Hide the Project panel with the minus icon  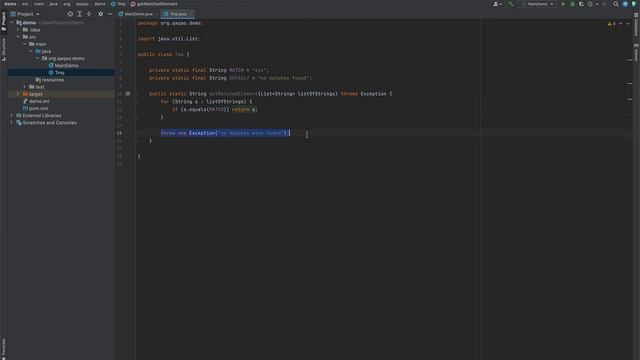pyautogui.click(x=110, y=14)
